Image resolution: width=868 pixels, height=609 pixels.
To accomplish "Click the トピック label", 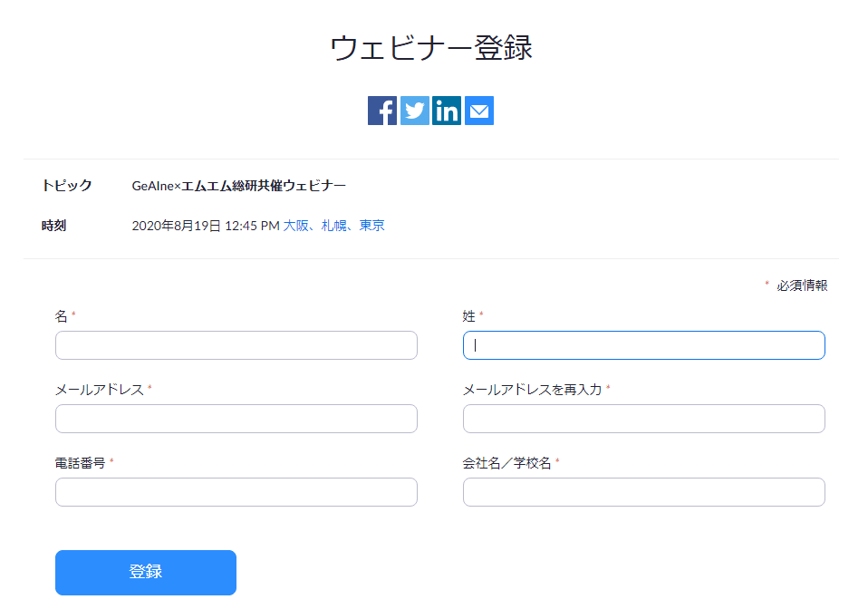I will click(x=68, y=185).
